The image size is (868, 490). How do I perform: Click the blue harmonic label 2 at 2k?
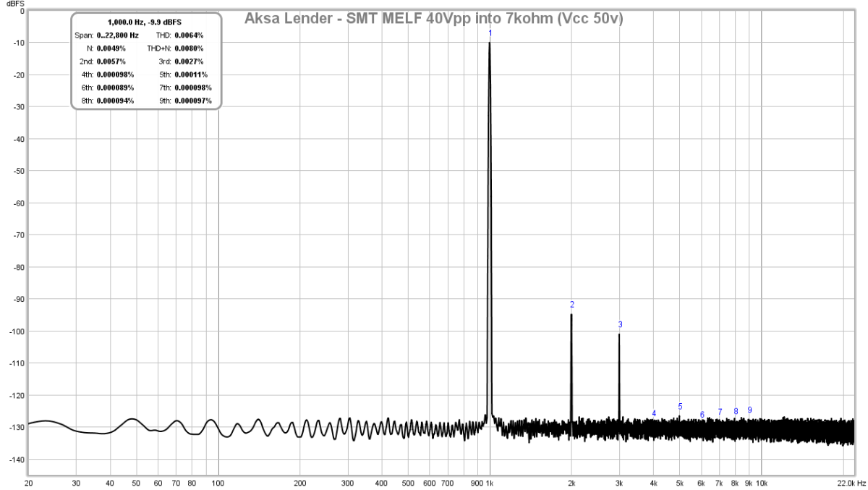(x=571, y=305)
